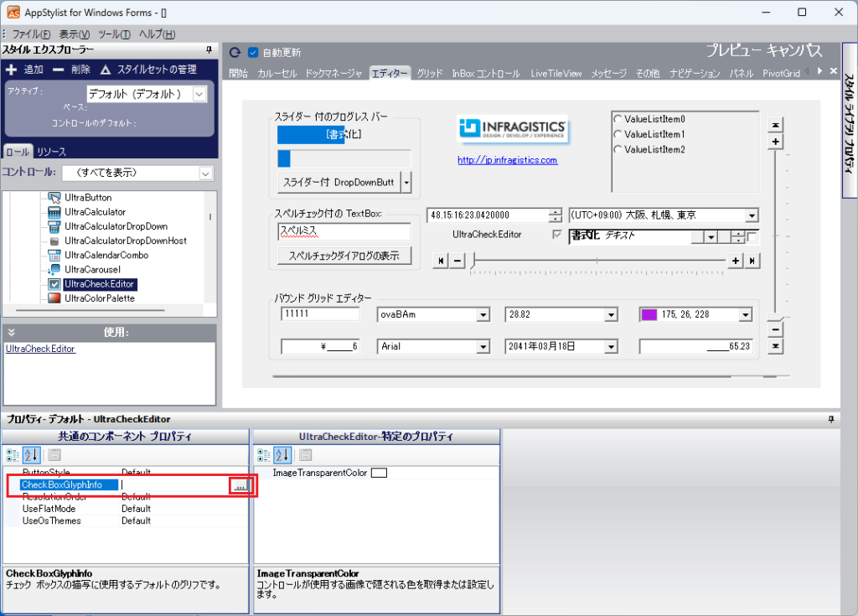Click the categorized view icon in UltraCheckEditor-特定のプロパティ

click(x=264, y=455)
